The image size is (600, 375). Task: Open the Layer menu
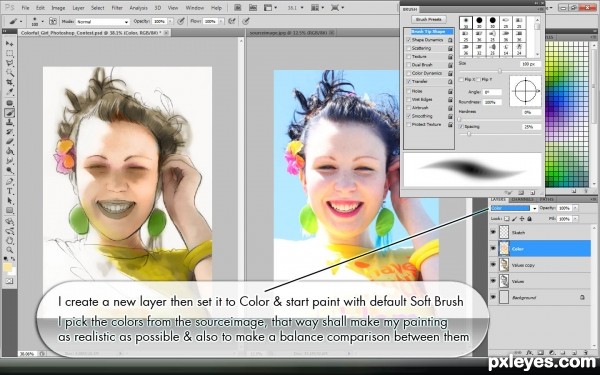tap(78, 8)
